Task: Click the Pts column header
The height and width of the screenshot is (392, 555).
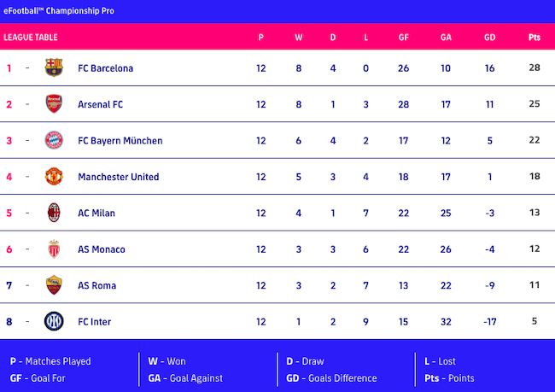Action: coord(535,38)
